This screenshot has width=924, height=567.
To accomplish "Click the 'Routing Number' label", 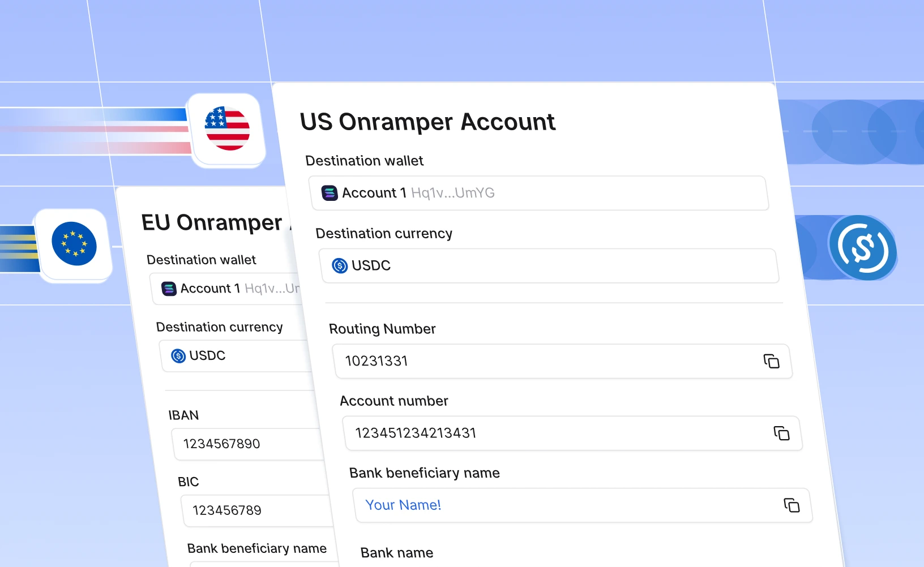I will (382, 329).
